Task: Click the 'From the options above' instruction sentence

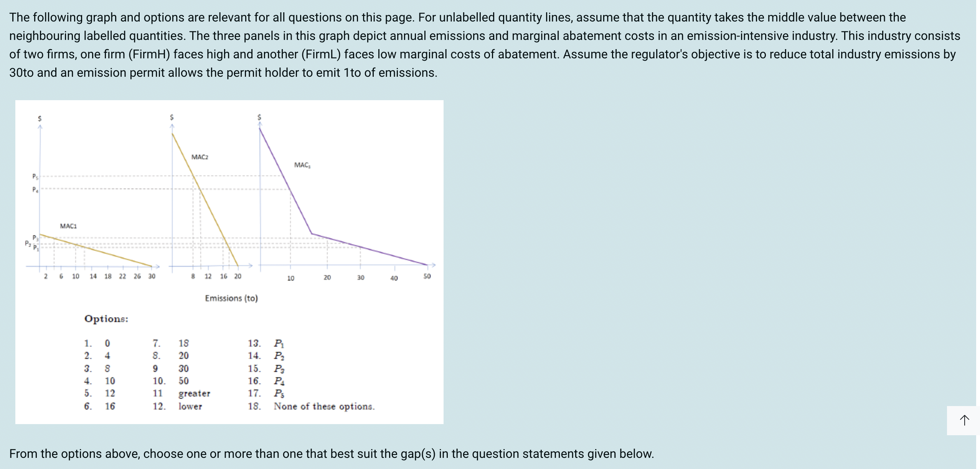Action: coord(332,454)
